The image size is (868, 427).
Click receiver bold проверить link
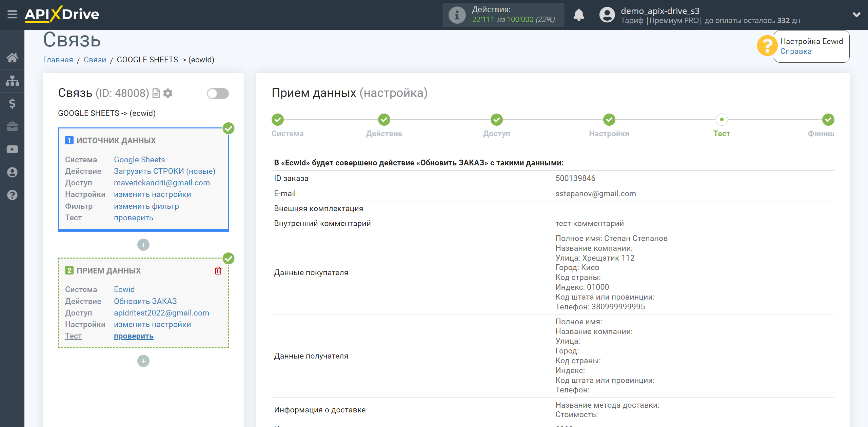point(134,336)
